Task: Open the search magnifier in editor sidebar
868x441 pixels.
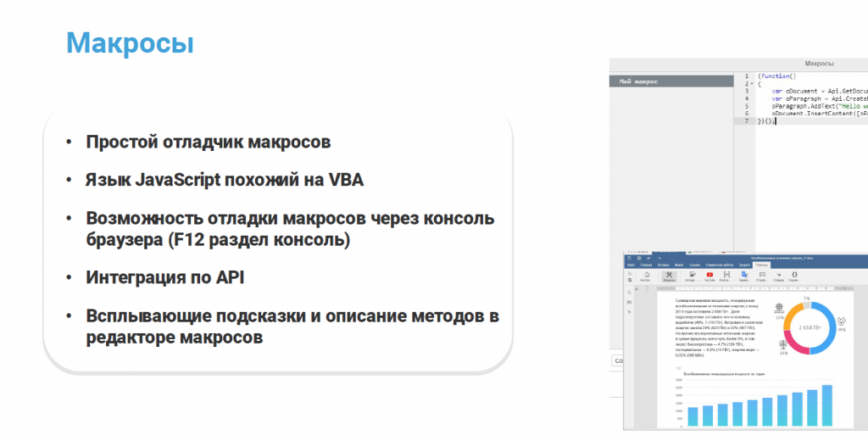Action: point(630,293)
